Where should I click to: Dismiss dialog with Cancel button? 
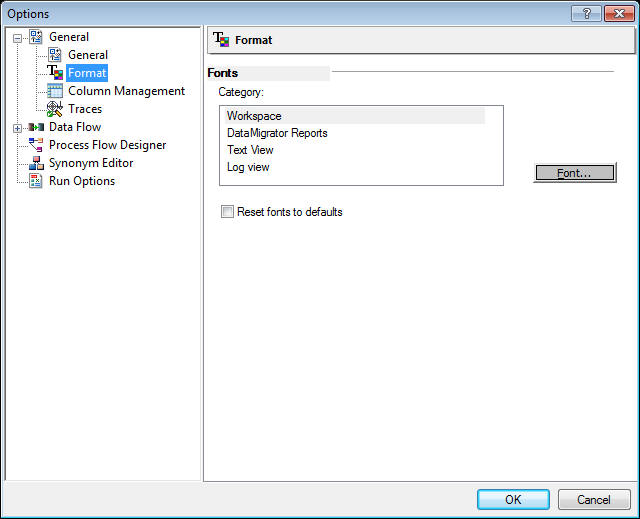(594, 499)
